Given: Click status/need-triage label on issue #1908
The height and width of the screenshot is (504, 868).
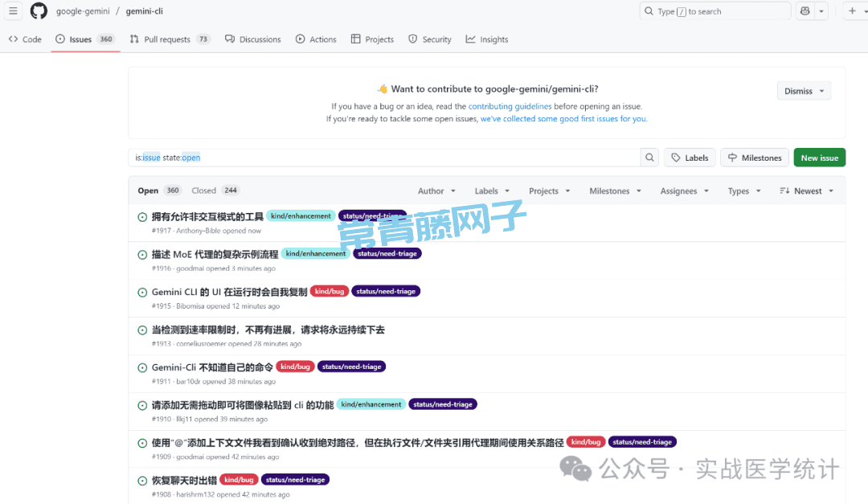Looking at the screenshot, I should click(x=295, y=480).
